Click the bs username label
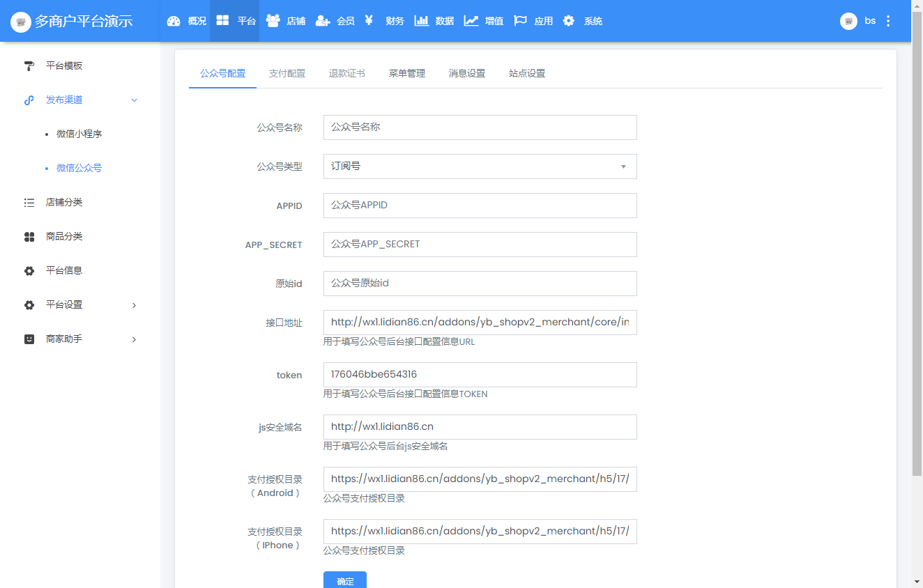The image size is (923, 588). click(870, 21)
